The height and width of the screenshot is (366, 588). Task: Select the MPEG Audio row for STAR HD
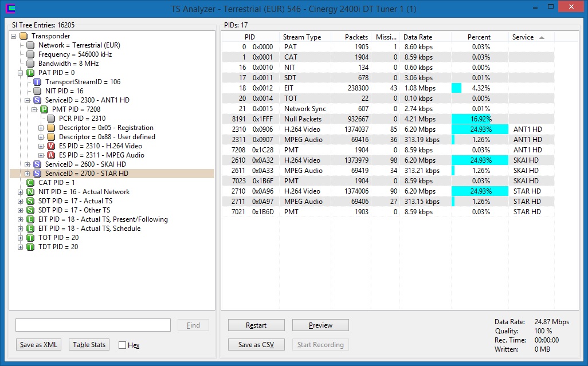coord(388,202)
